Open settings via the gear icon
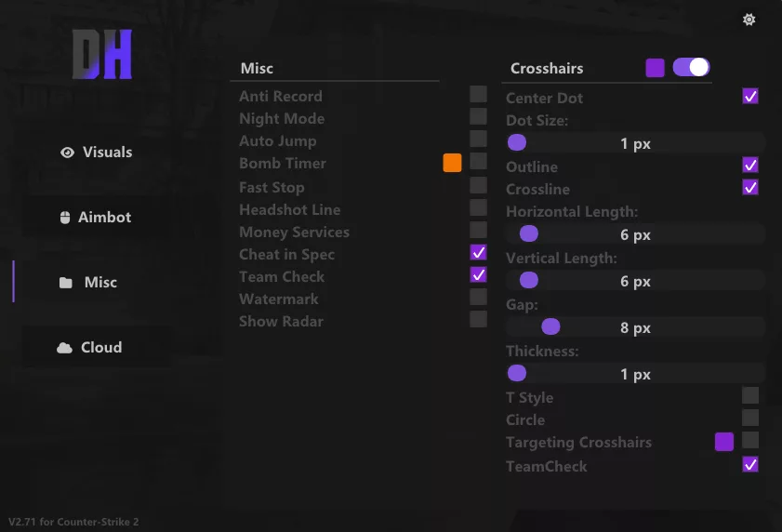This screenshot has width=782, height=532. (749, 20)
